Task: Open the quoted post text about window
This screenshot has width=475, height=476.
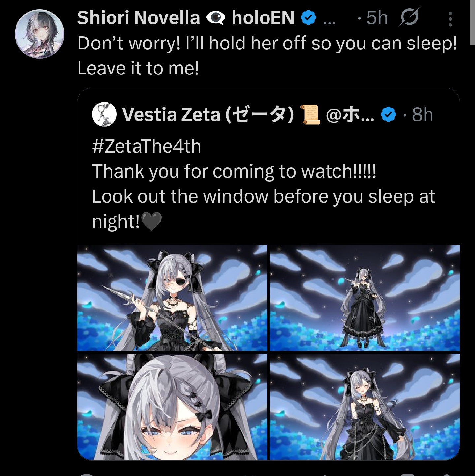Action: (264, 209)
